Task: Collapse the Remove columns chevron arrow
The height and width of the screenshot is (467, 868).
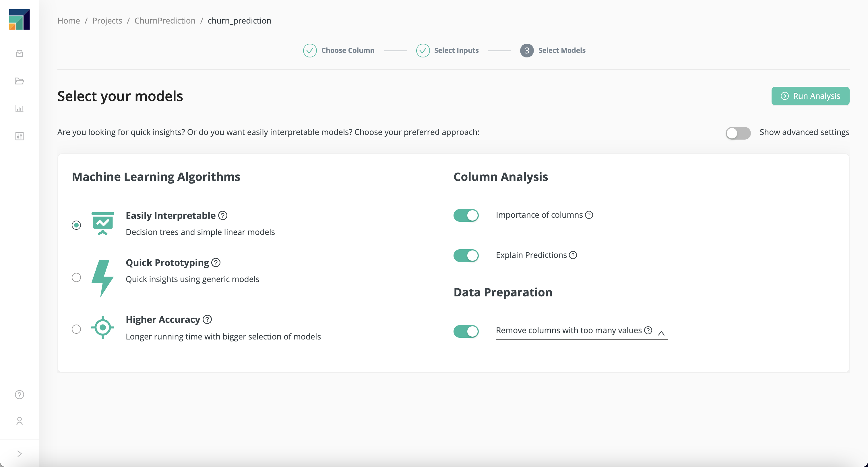Action: (661, 333)
